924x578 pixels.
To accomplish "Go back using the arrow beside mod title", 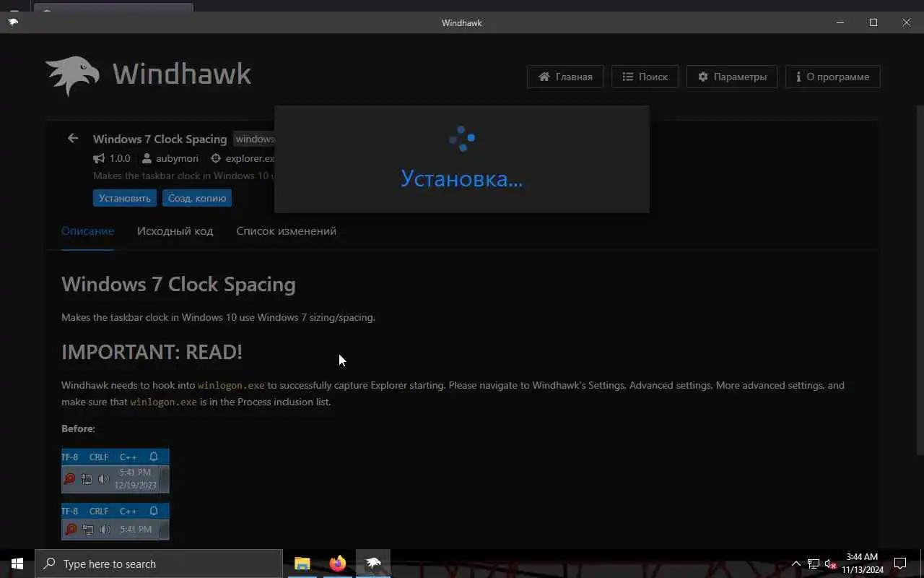I will [72, 138].
